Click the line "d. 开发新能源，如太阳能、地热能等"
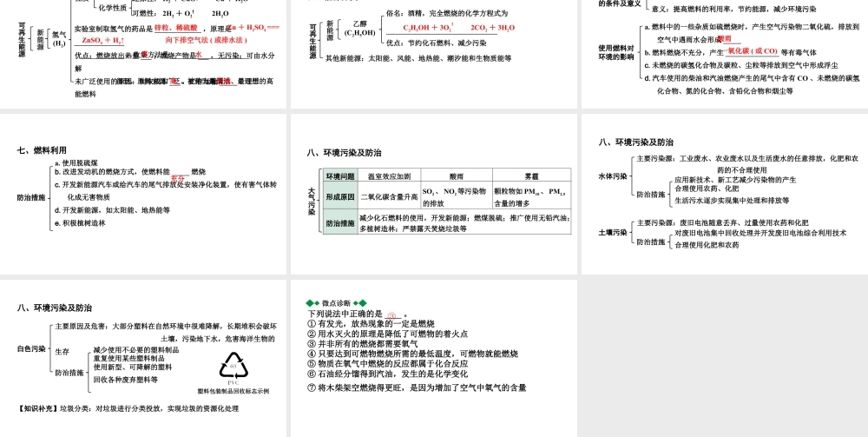 pyautogui.click(x=112, y=210)
